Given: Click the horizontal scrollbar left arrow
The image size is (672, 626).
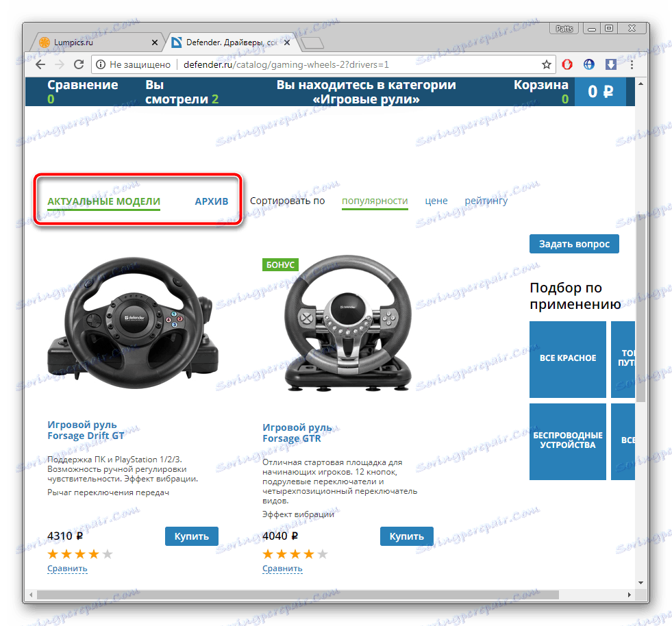Looking at the screenshot, I should click(31, 594).
